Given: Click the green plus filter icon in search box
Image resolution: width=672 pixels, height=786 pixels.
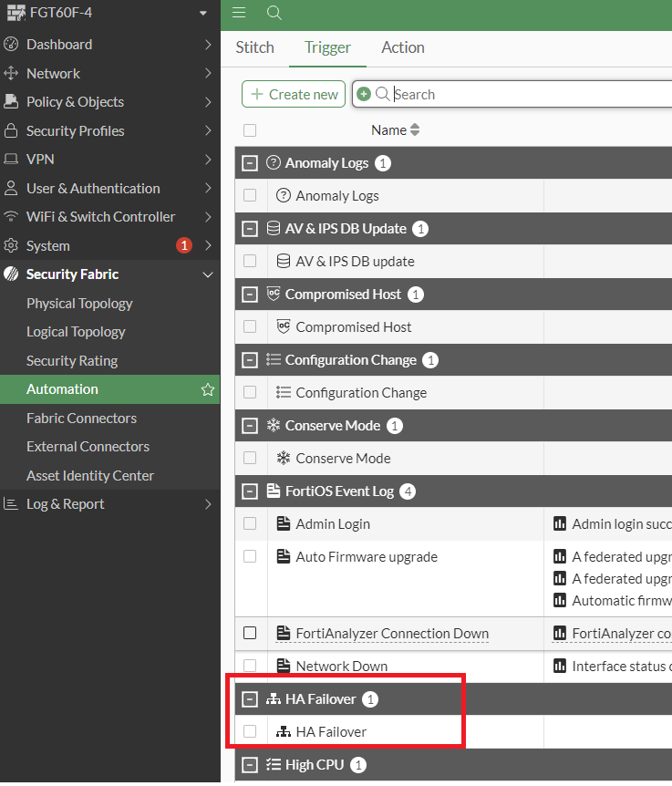Looking at the screenshot, I should click(364, 94).
